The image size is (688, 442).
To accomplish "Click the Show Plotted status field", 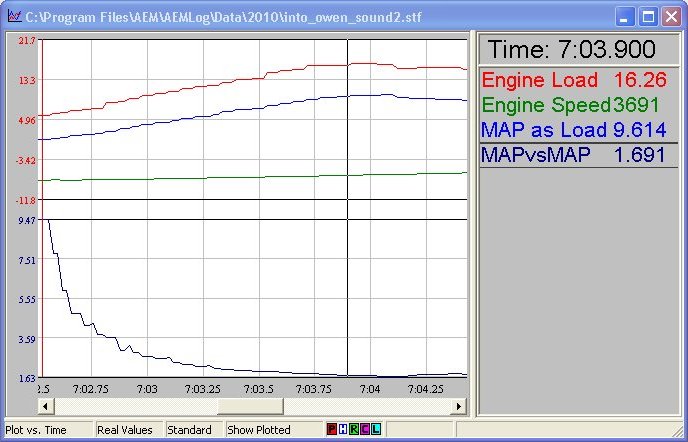I will point(274,430).
